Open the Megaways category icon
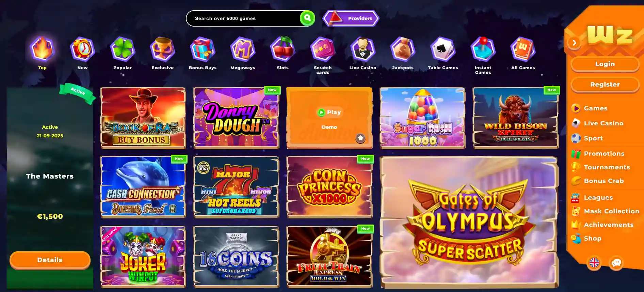This screenshot has width=644, height=292. [x=242, y=49]
